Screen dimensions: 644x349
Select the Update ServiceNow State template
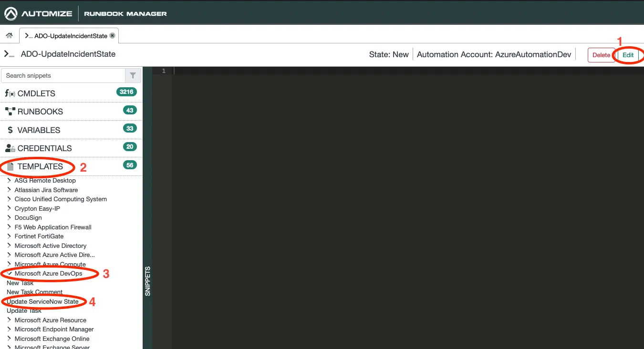(x=42, y=301)
